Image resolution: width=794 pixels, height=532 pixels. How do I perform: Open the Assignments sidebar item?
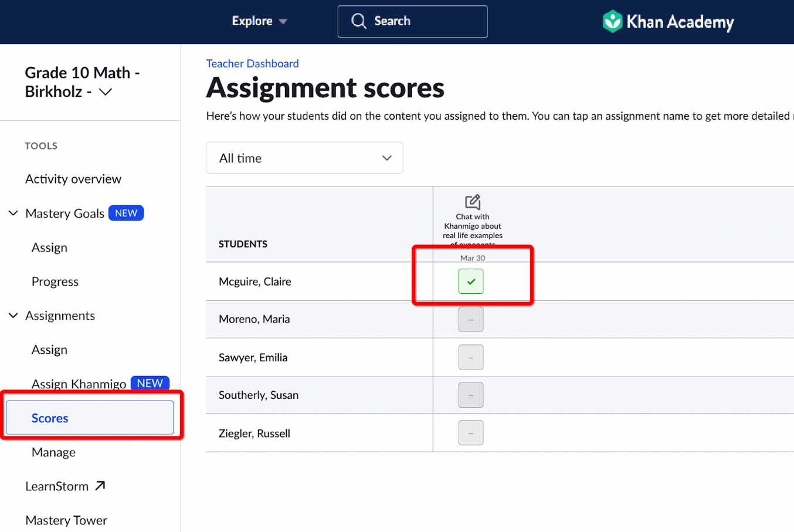click(60, 316)
